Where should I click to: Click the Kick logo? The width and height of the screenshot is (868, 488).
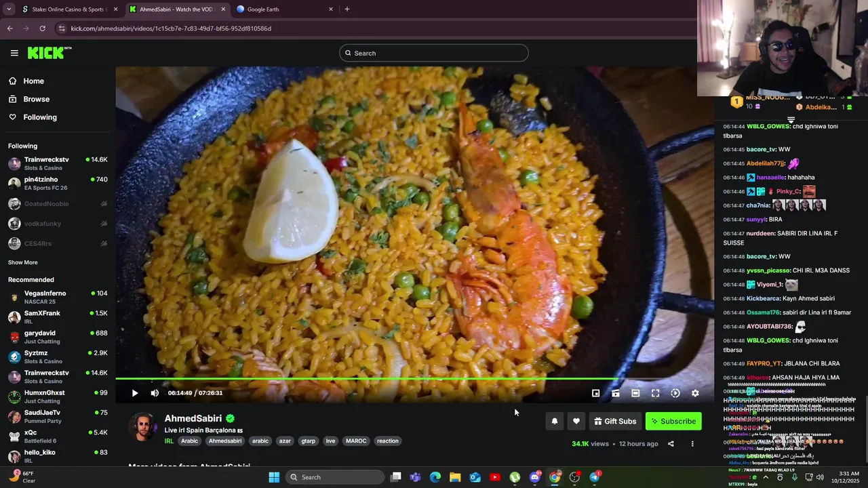click(49, 53)
